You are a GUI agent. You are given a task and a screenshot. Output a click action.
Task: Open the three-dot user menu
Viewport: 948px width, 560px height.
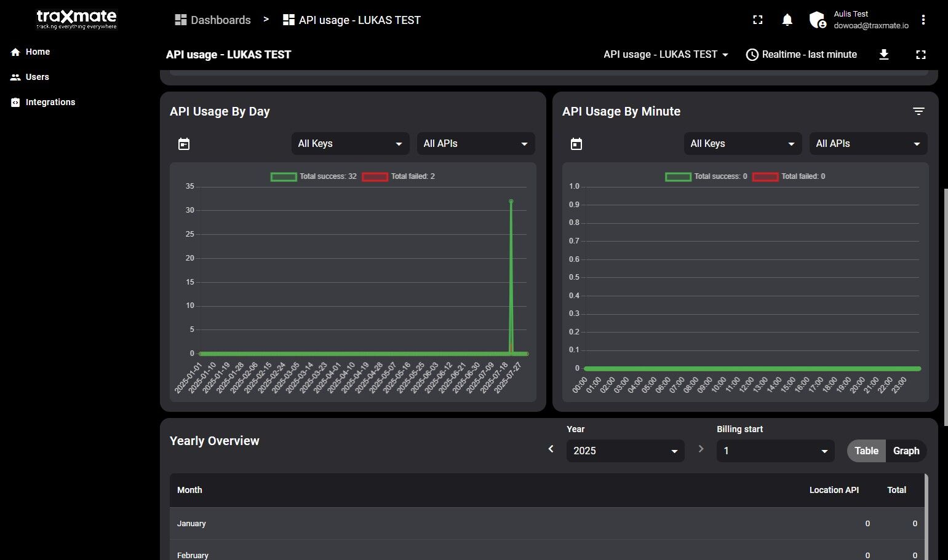tap(923, 20)
